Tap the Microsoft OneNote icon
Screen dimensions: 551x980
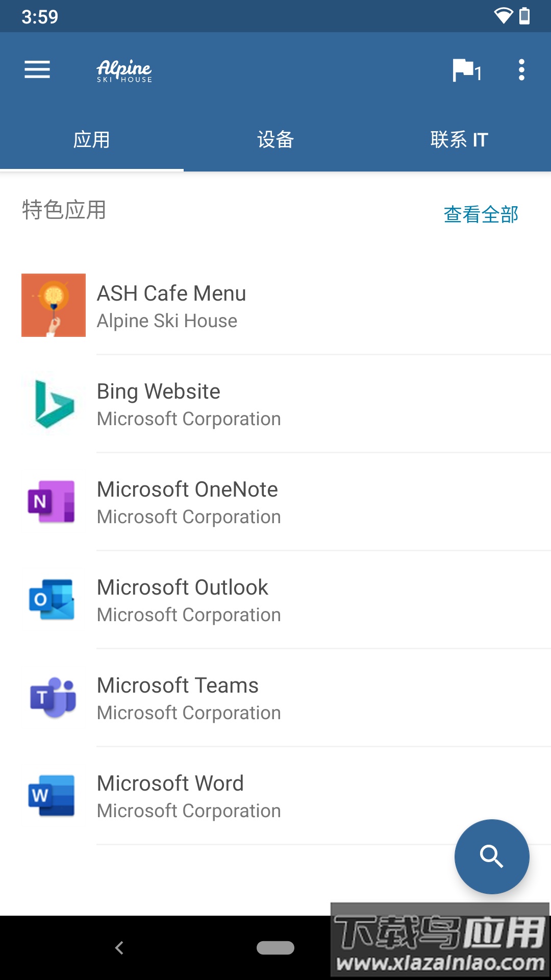tap(52, 502)
